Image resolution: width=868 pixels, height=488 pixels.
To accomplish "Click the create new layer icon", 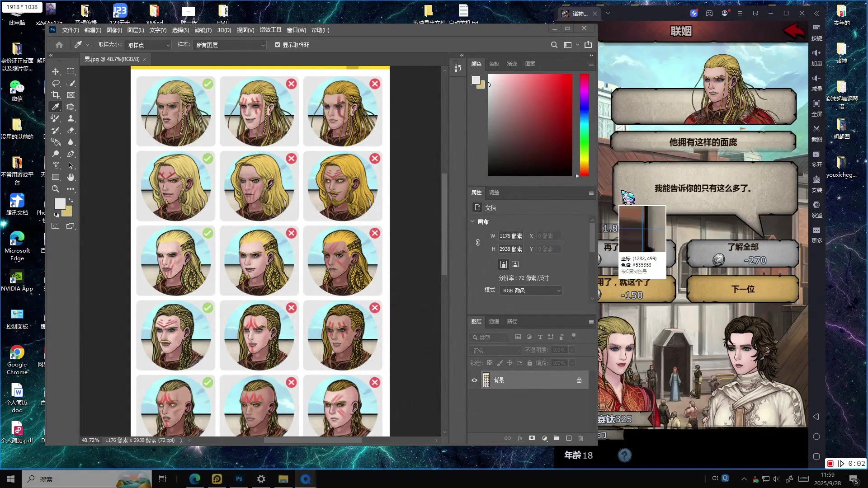I will pyautogui.click(x=569, y=438).
